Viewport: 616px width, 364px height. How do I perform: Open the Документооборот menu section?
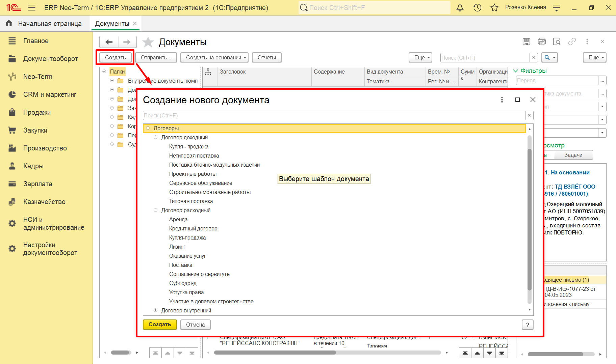point(50,59)
